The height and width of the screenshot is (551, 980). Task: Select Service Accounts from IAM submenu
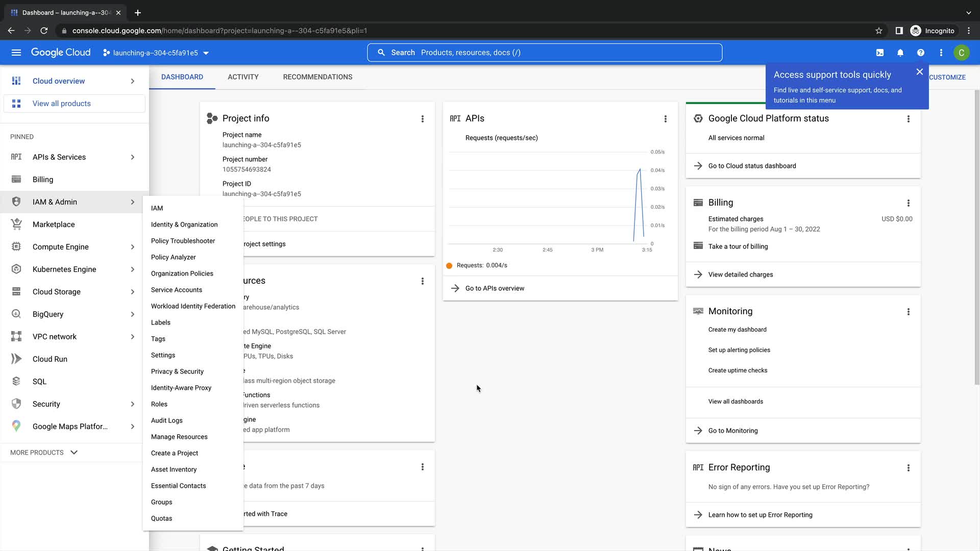(177, 290)
